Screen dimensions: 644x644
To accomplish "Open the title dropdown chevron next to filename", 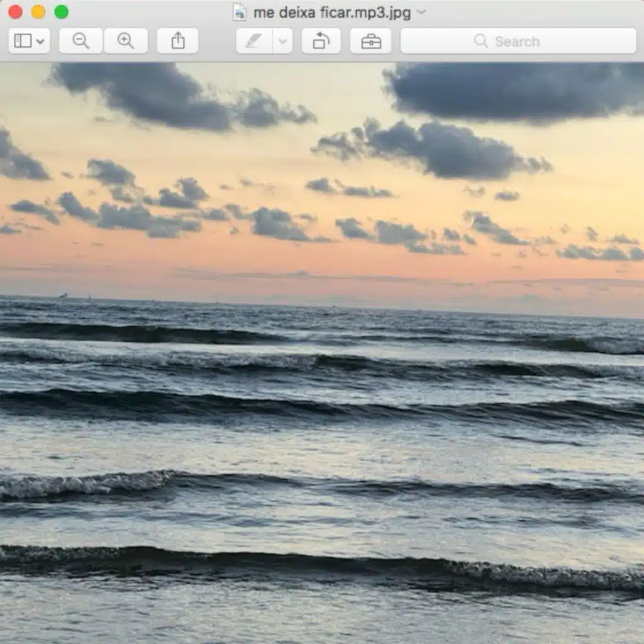I will tap(421, 12).
